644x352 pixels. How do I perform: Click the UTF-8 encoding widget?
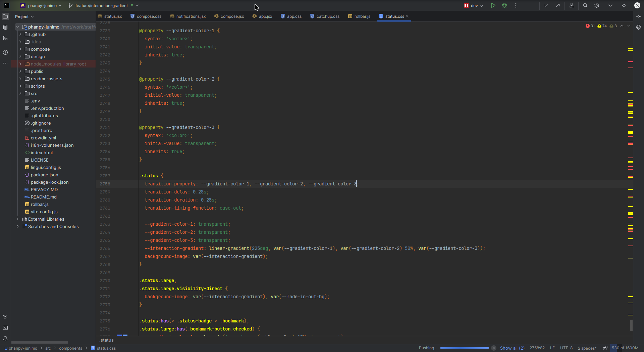coord(566,348)
